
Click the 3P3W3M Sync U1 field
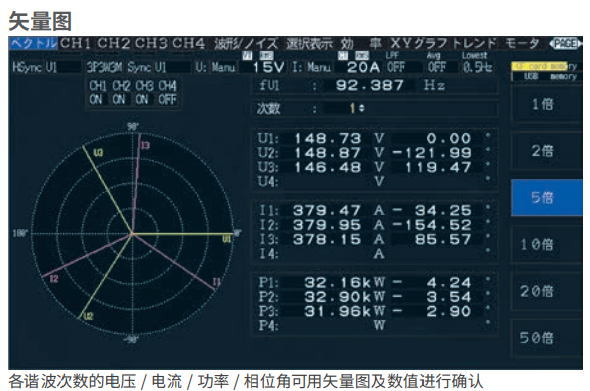point(138,67)
